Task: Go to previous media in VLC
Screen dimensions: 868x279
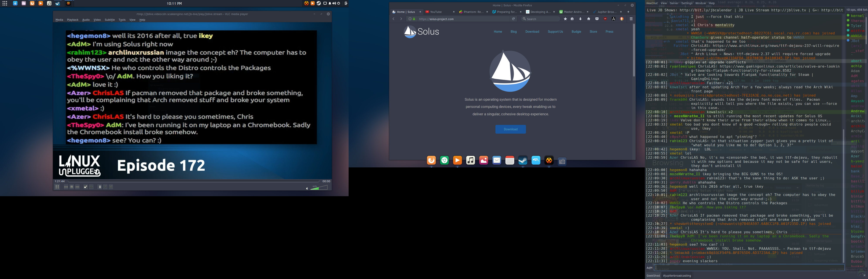Action: point(66,187)
